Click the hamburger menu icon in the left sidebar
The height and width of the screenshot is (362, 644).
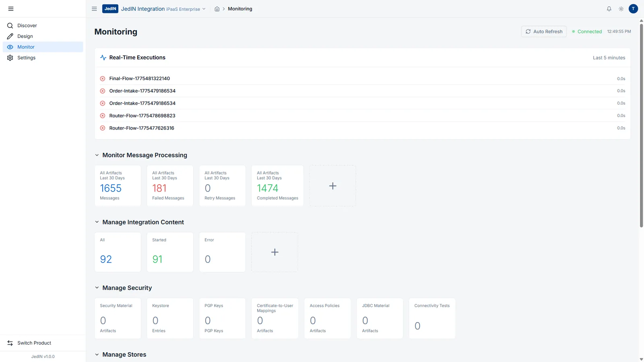[11, 8]
